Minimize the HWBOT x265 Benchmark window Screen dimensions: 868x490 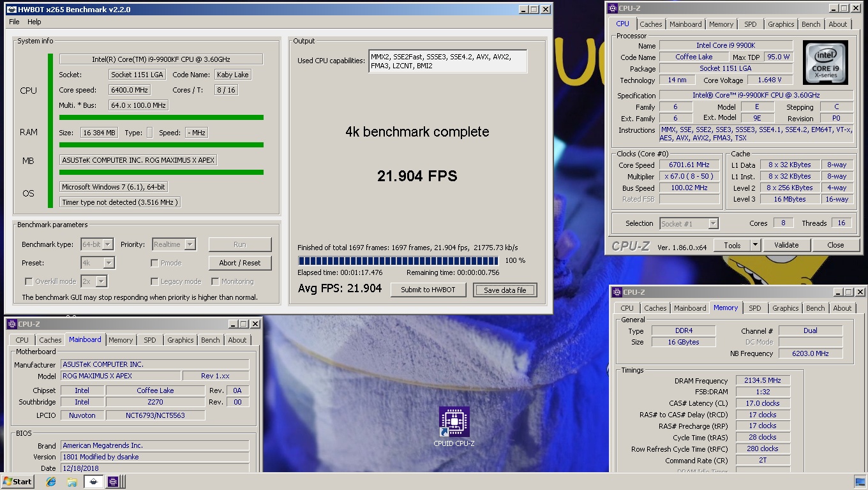[523, 10]
